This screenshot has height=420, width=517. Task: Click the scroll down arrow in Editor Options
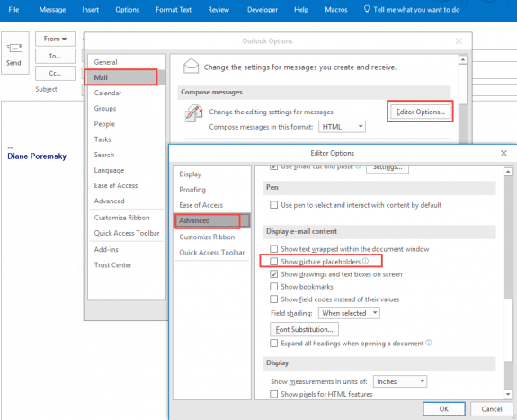coord(508,394)
